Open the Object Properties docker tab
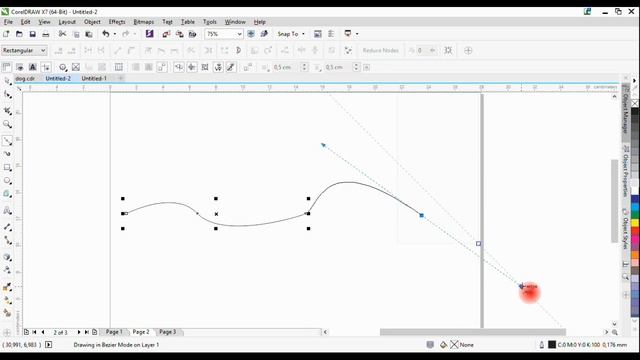 pos(625,171)
